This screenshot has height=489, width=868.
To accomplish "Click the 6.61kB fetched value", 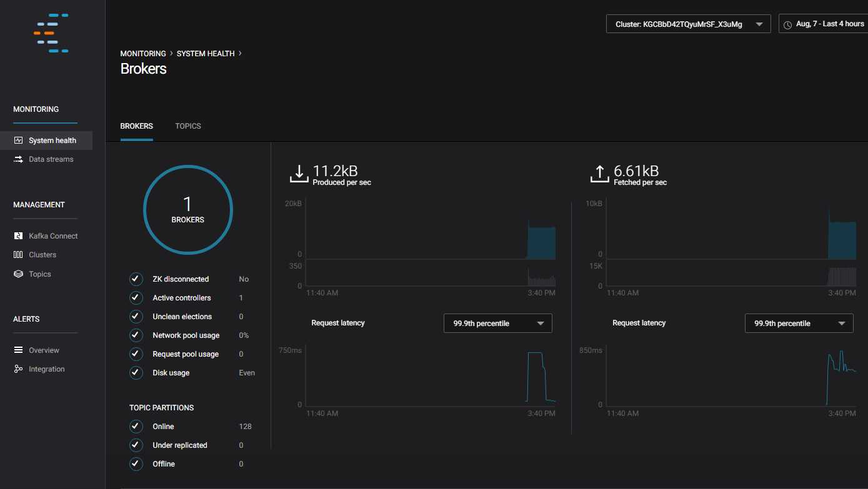I will click(x=636, y=171).
